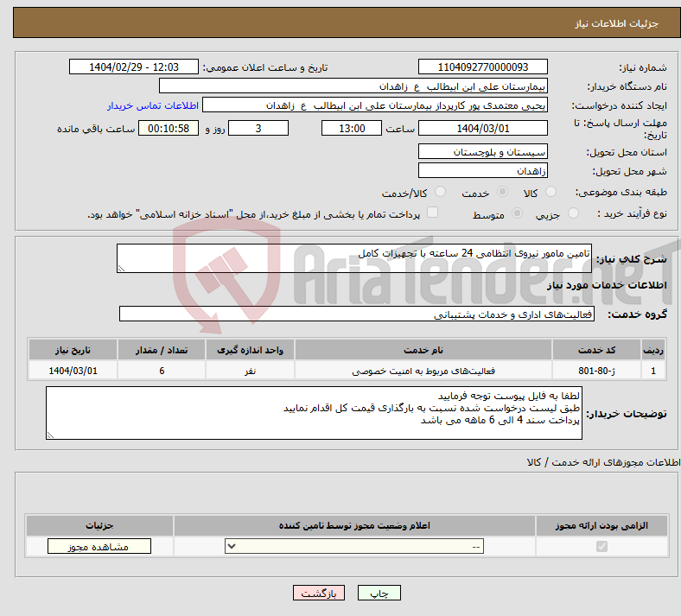Click the نام خدمت column header
Viewport: 681px width, 616px height.
coord(423,350)
